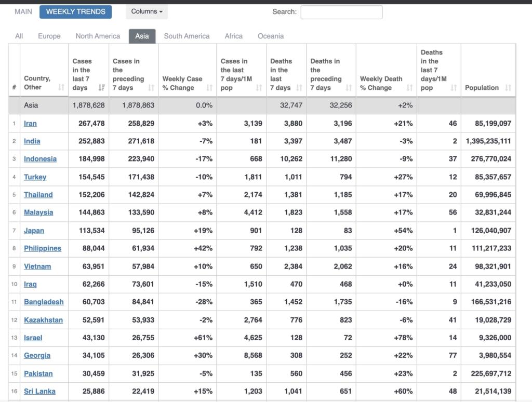
Task: Select the WEEKLY TRENDS tab
Action: click(x=75, y=11)
